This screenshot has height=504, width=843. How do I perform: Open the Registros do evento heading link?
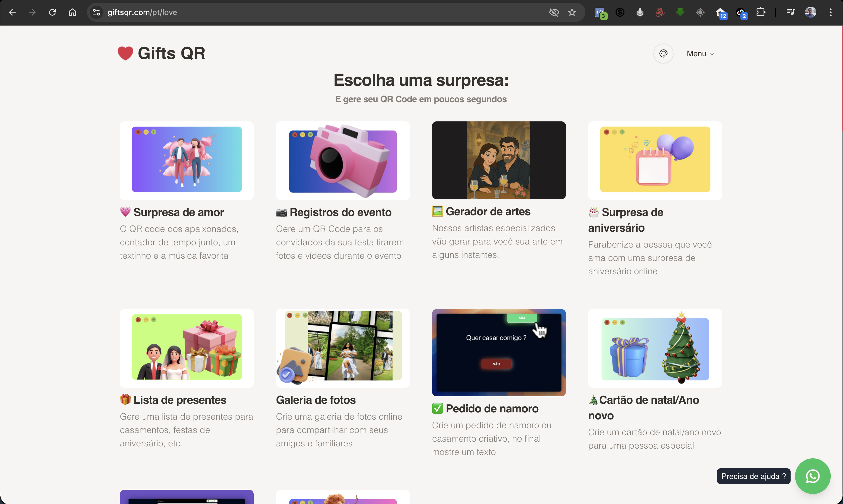340,212
